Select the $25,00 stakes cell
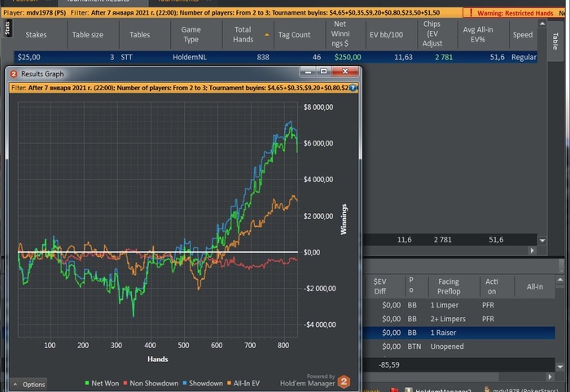The width and height of the screenshot is (570, 392). [x=29, y=58]
